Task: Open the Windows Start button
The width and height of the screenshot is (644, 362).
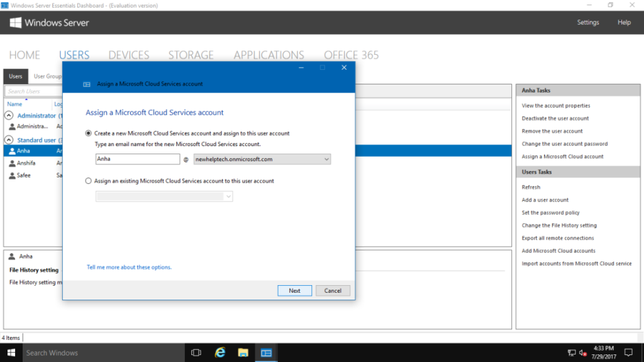Action: (11, 353)
